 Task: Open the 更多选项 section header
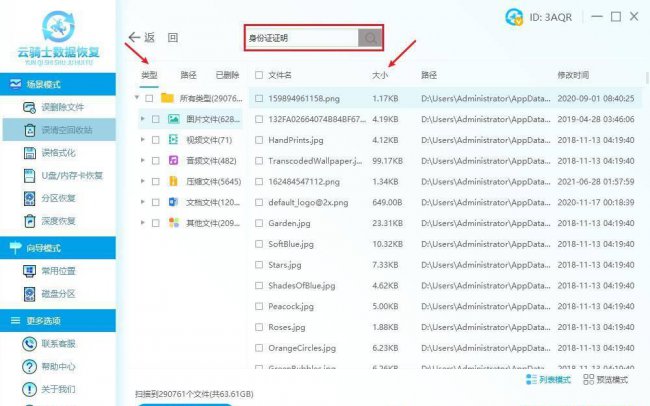[x=58, y=321]
